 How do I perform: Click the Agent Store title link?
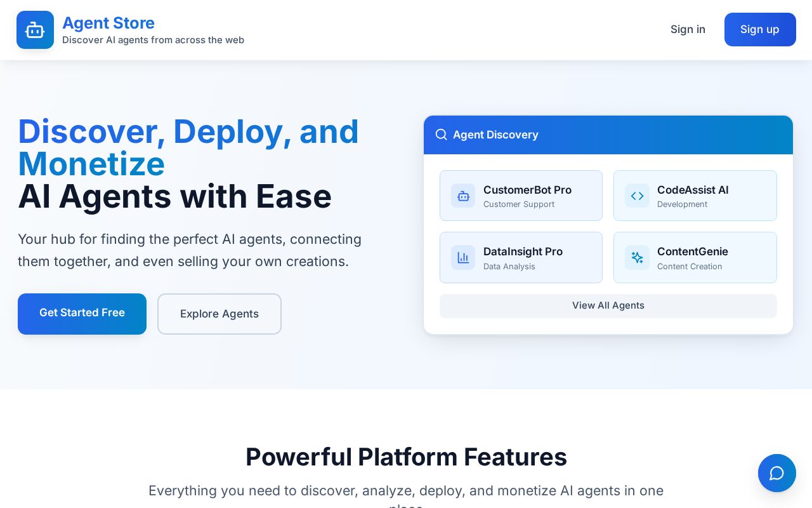tap(108, 23)
